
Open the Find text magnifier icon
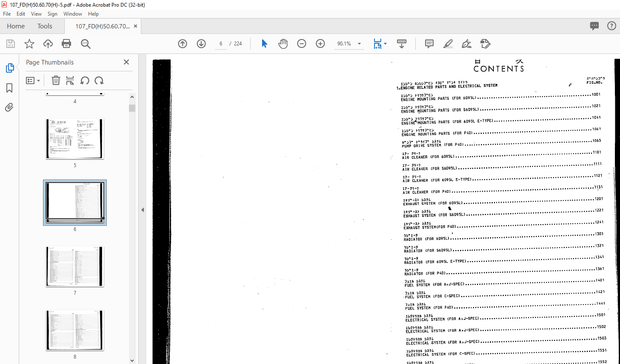coord(85,44)
